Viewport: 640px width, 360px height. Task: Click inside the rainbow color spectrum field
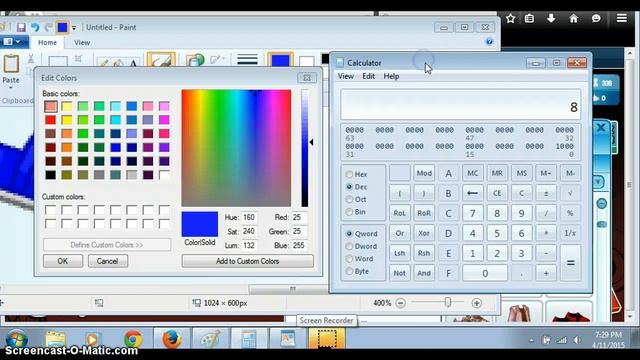(236, 148)
